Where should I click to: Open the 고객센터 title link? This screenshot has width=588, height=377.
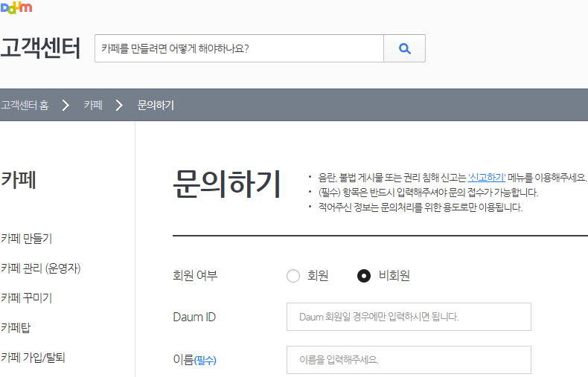pos(40,48)
